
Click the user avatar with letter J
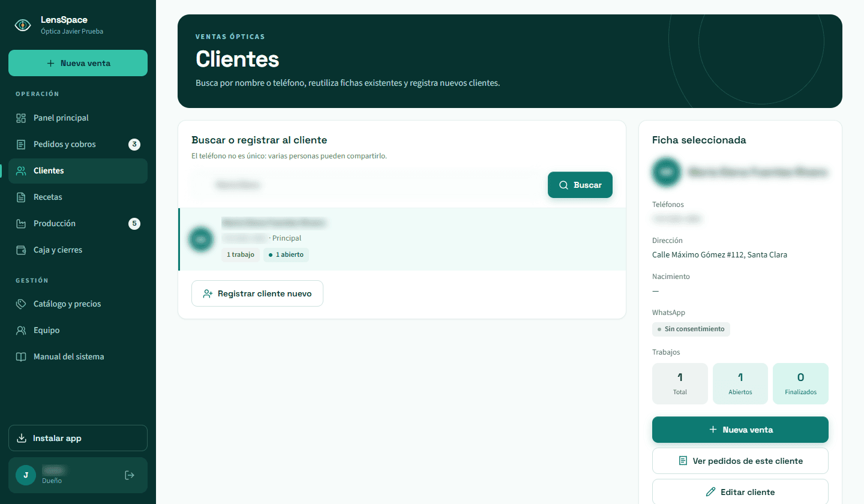click(x=25, y=475)
